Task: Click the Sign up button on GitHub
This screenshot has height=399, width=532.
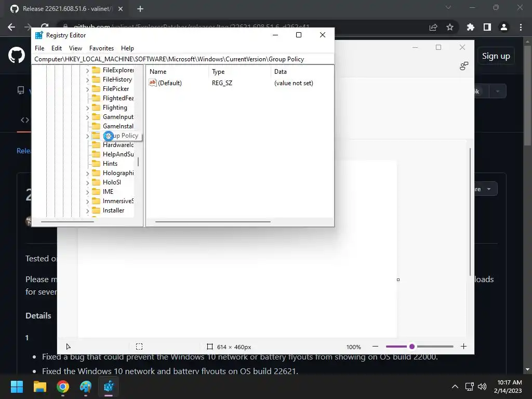Action: point(496,56)
